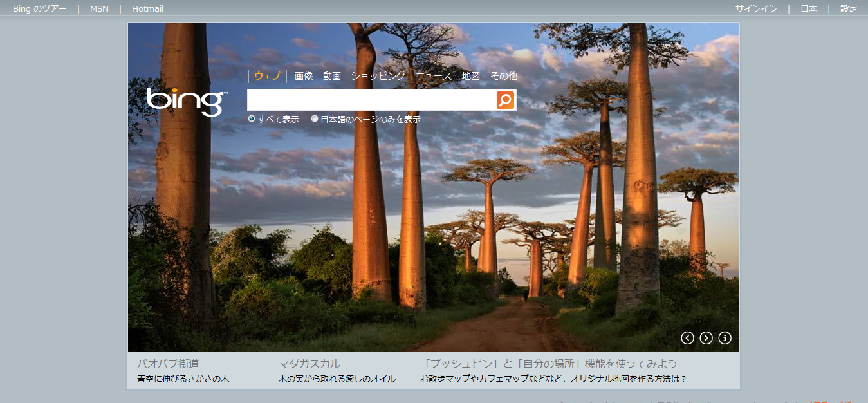Open the 設定 settings link

click(x=849, y=9)
